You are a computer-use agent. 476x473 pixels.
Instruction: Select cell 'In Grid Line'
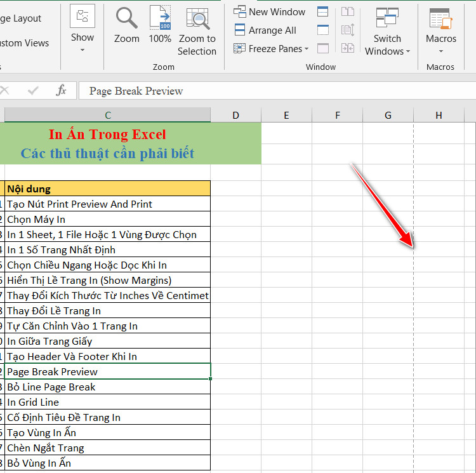pyautogui.click(x=107, y=402)
